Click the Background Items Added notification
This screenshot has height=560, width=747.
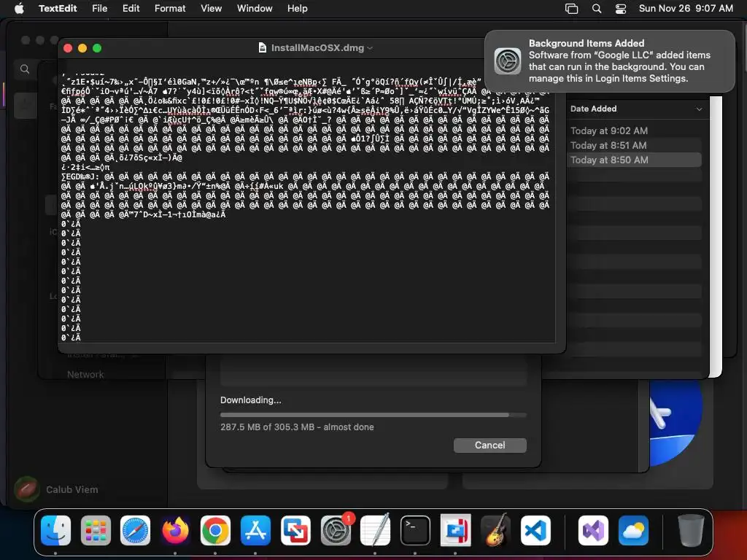pyautogui.click(x=609, y=61)
